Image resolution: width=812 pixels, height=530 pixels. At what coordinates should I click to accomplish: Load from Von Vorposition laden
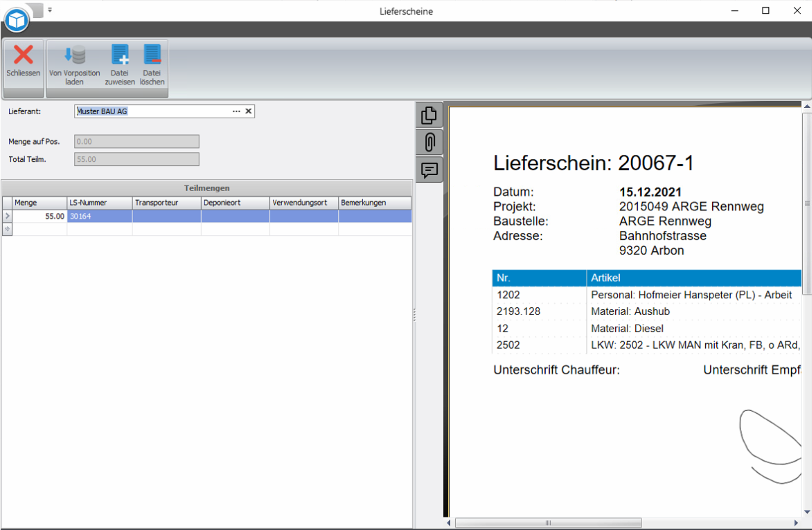pos(74,65)
